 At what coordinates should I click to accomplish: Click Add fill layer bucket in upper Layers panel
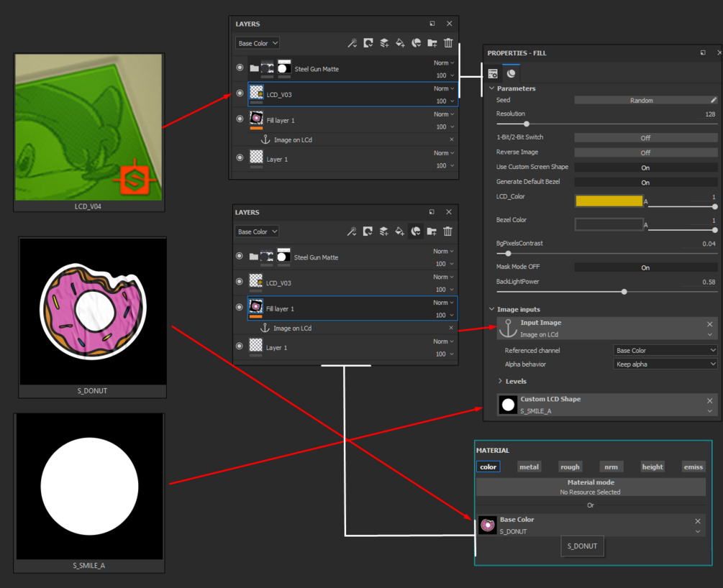(400, 43)
